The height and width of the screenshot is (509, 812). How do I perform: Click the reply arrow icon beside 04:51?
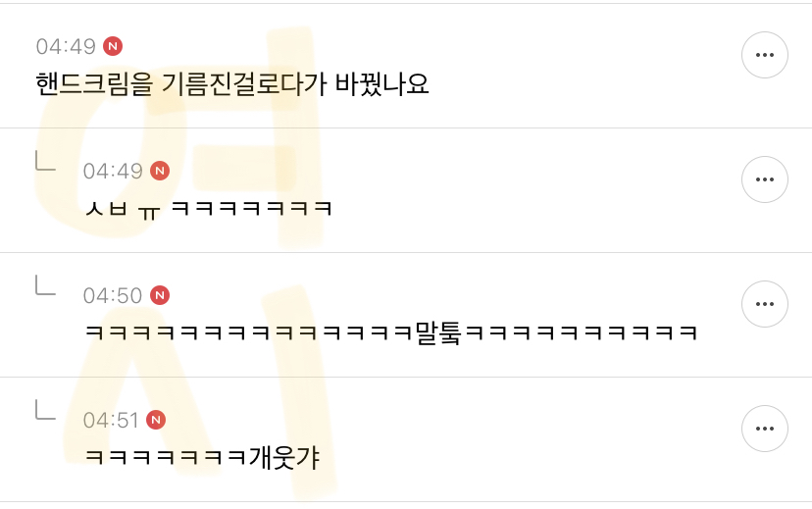coord(45,410)
